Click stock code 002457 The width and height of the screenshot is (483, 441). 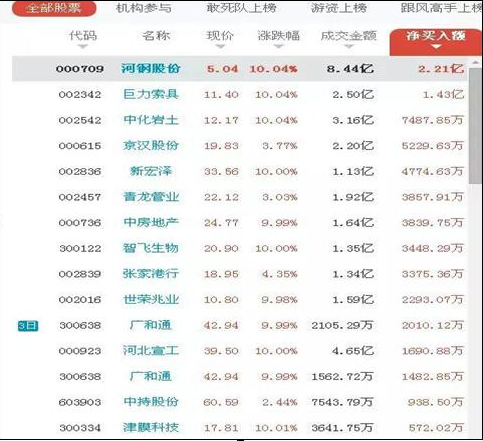coord(80,197)
